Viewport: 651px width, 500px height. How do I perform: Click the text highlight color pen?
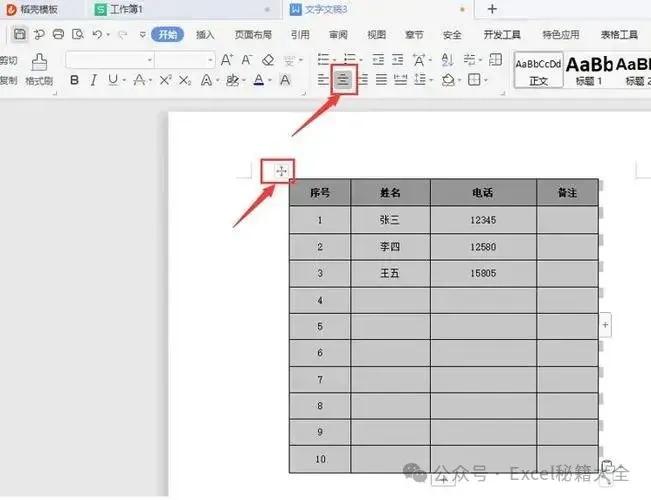point(232,80)
